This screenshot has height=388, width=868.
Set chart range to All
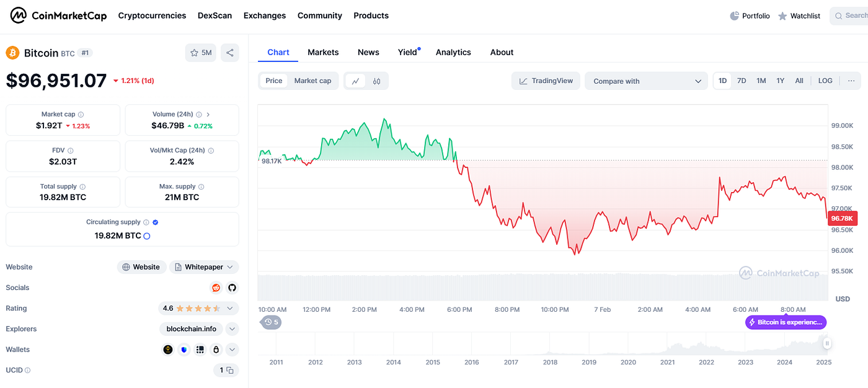tap(799, 81)
